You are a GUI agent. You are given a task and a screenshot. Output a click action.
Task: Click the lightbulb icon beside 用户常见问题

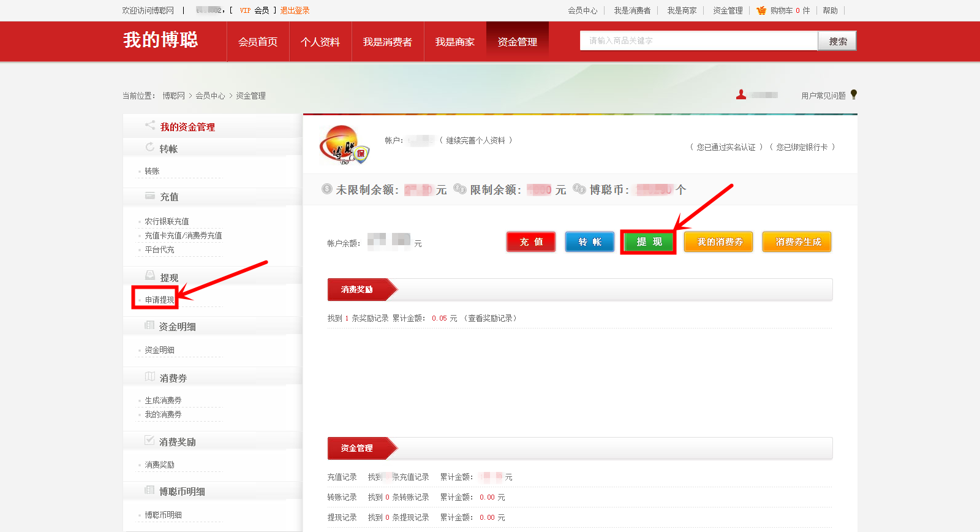(854, 94)
